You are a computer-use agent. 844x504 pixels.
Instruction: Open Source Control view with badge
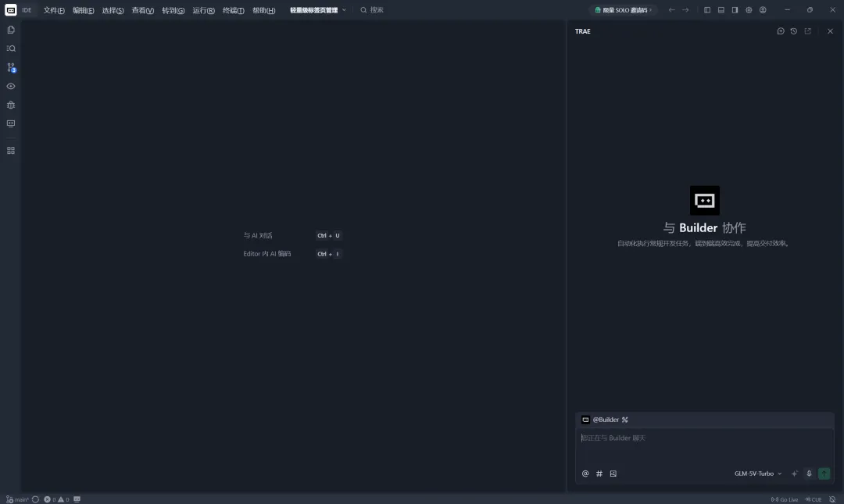coord(11,67)
